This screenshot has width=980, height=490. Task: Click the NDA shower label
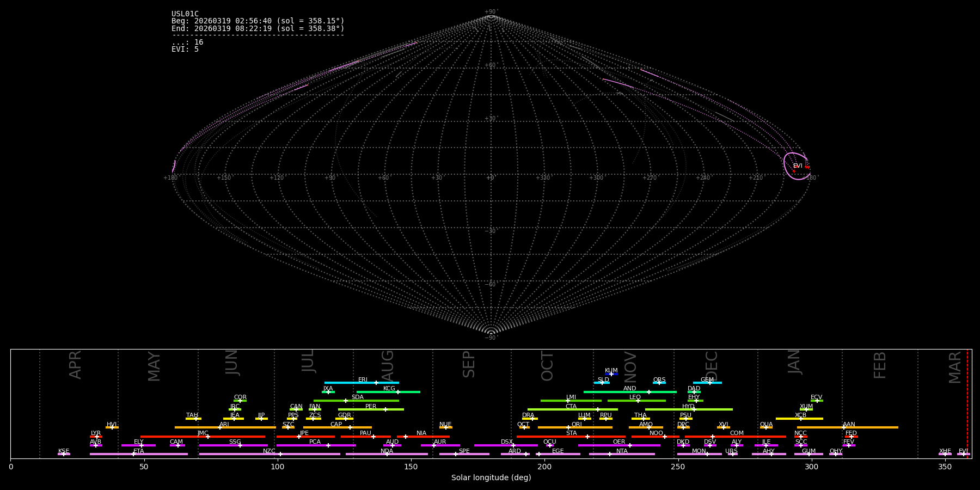tap(387, 451)
